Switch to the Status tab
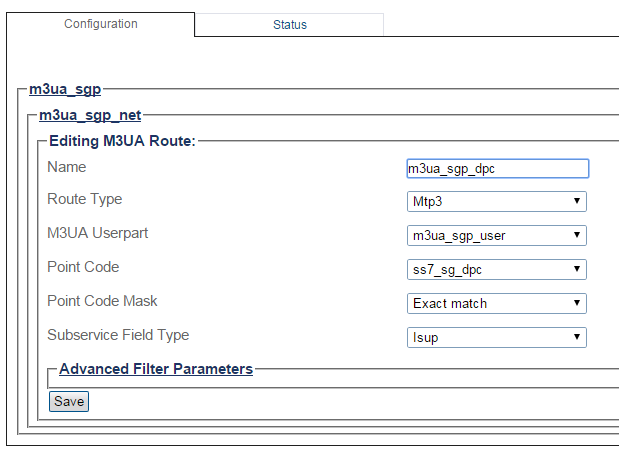619x461 pixels. click(x=289, y=24)
